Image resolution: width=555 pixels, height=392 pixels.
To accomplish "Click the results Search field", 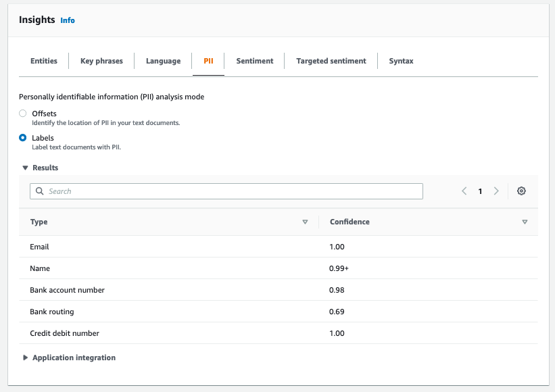I will (230, 191).
